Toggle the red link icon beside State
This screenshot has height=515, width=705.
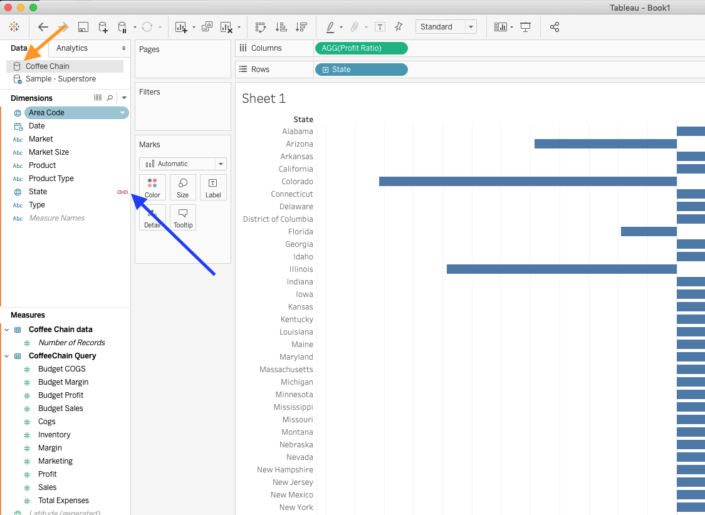click(x=122, y=192)
